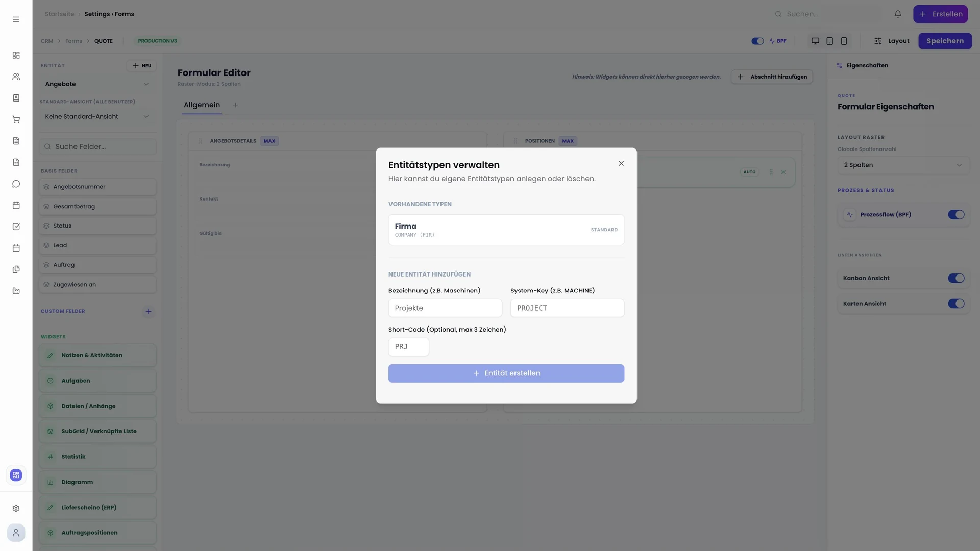
Task: Open settings gear icon in sidebar
Action: (x=16, y=508)
